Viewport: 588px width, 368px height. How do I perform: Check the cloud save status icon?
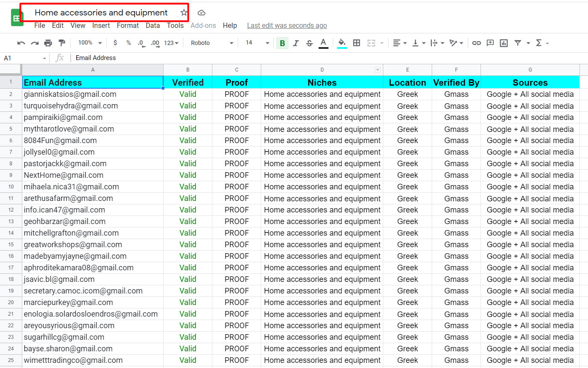[201, 12]
